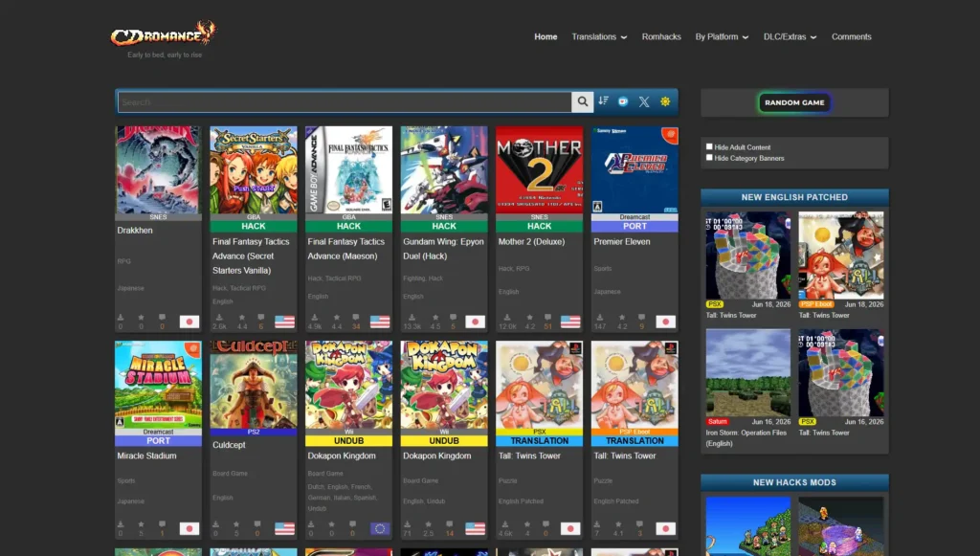
Task: Click the New English Patched header
Action: (794, 197)
